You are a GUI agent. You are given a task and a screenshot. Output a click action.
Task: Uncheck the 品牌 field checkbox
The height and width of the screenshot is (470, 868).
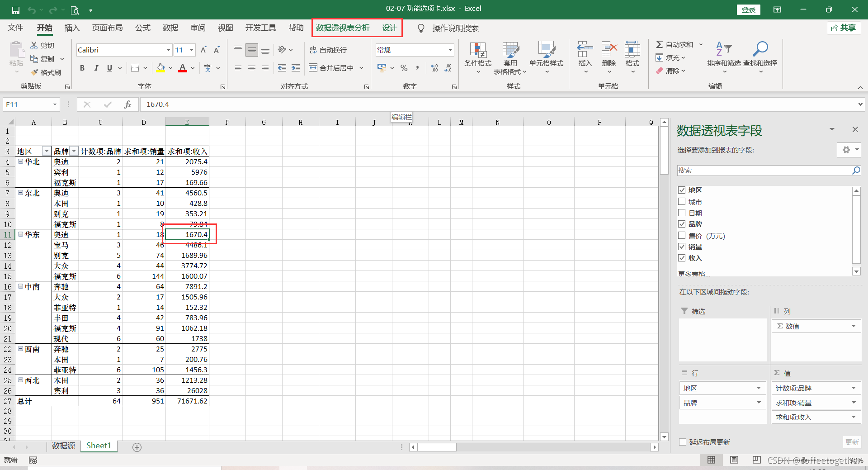tap(682, 224)
